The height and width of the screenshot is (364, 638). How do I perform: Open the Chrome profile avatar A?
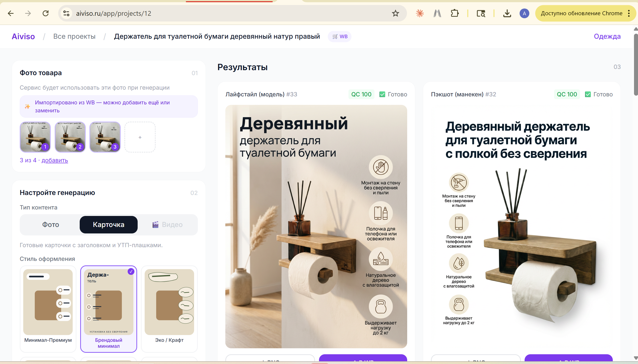[524, 13]
